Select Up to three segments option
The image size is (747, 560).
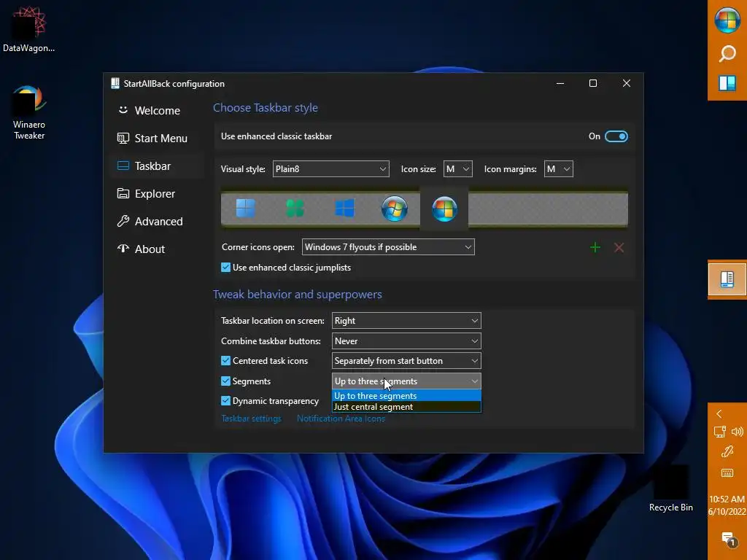pyautogui.click(x=406, y=396)
